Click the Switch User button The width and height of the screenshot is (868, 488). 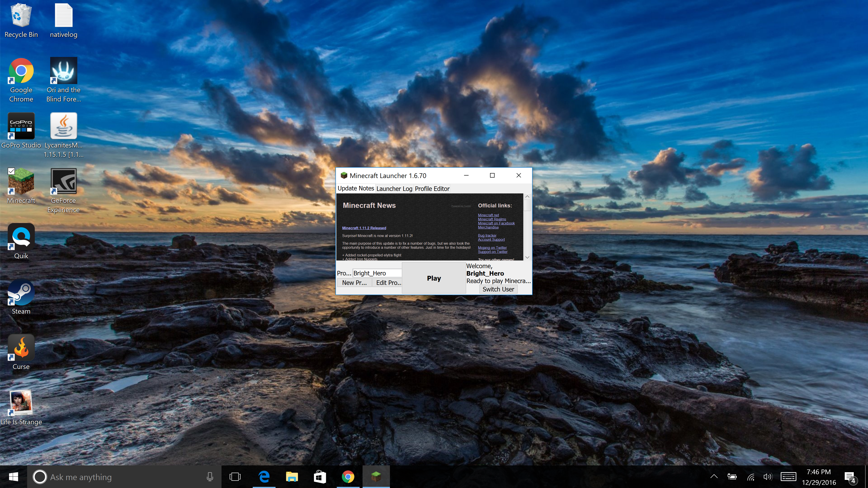498,289
